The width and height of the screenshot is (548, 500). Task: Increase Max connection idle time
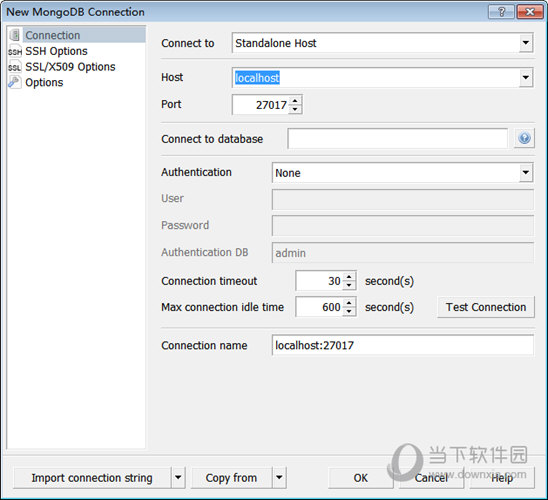tap(349, 303)
